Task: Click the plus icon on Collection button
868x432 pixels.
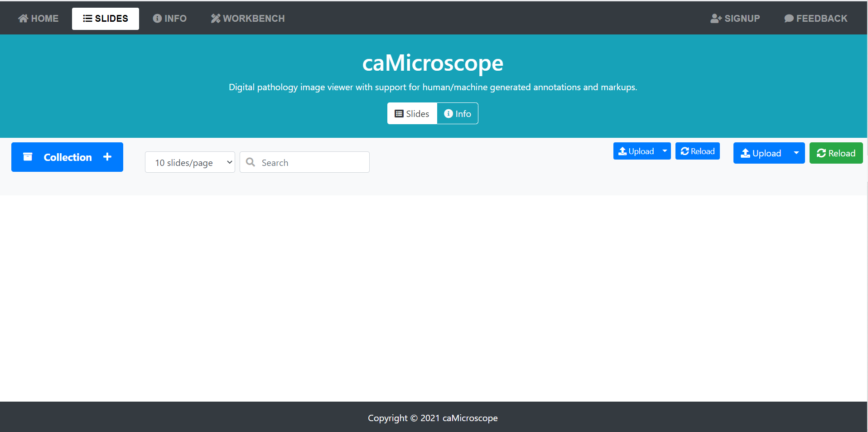Action: tap(107, 157)
